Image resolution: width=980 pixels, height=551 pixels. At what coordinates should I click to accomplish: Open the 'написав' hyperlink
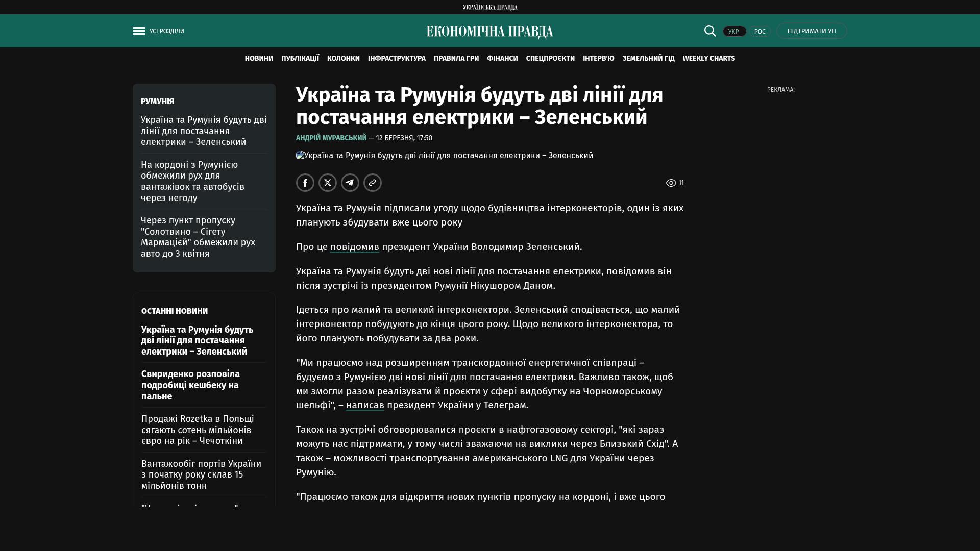[365, 405]
